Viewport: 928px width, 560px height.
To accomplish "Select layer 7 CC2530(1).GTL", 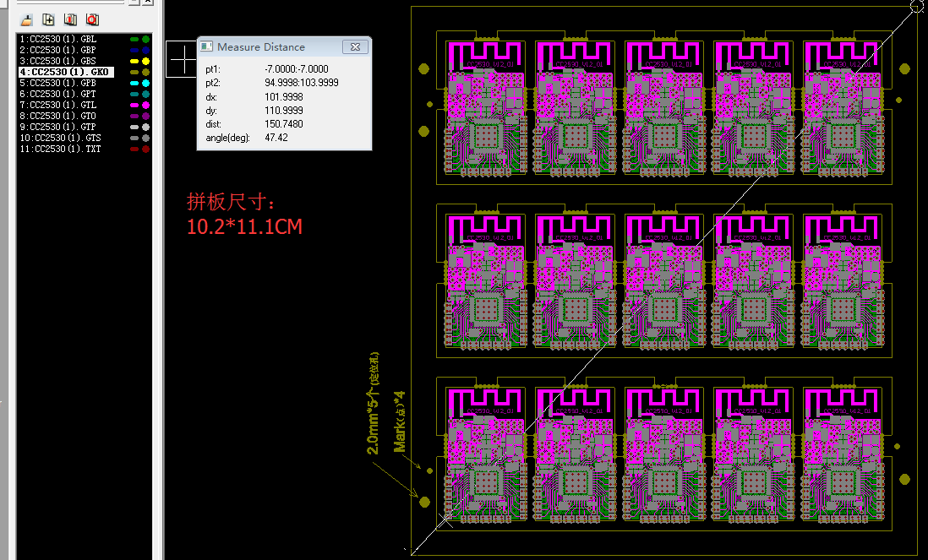I will tap(57, 105).
